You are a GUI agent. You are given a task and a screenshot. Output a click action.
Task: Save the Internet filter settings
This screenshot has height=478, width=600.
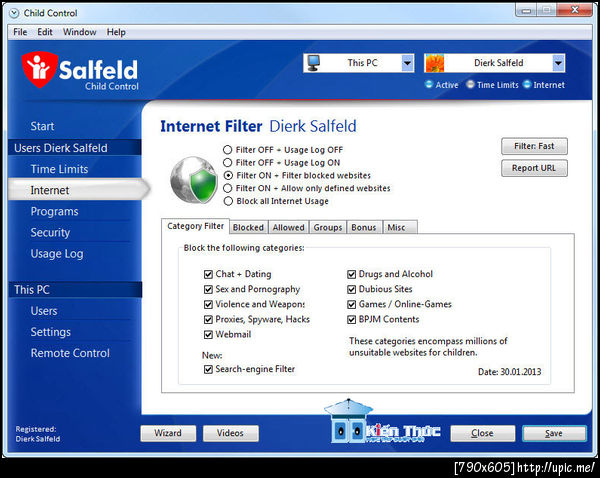(554, 433)
